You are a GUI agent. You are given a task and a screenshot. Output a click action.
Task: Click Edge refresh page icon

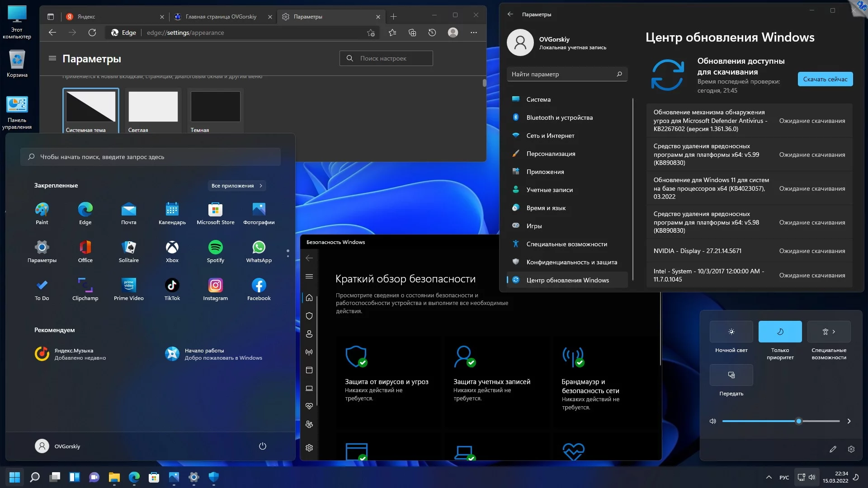click(x=92, y=33)
